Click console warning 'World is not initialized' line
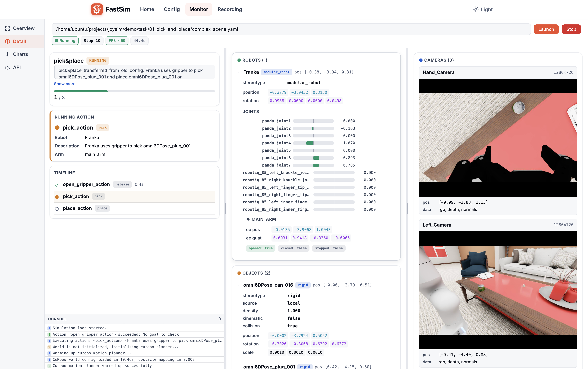 pyautogui.click(x=134, y=347)
